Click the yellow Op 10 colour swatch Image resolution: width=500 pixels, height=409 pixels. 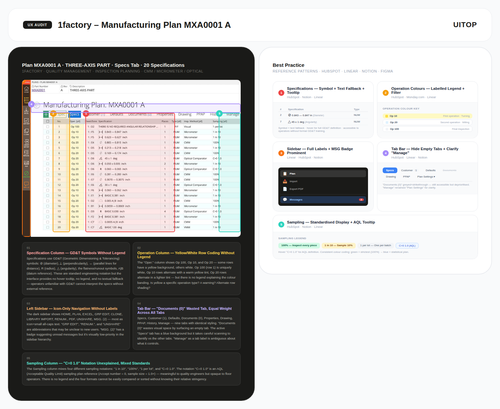tap(387, 116)
